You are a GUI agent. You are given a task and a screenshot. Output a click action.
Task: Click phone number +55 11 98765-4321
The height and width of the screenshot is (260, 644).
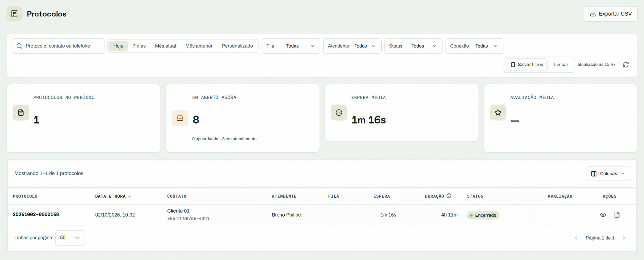click(188, 219)
